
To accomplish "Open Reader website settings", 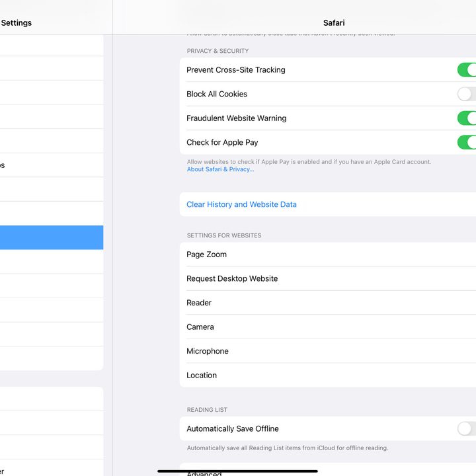I will pos(328,303).
